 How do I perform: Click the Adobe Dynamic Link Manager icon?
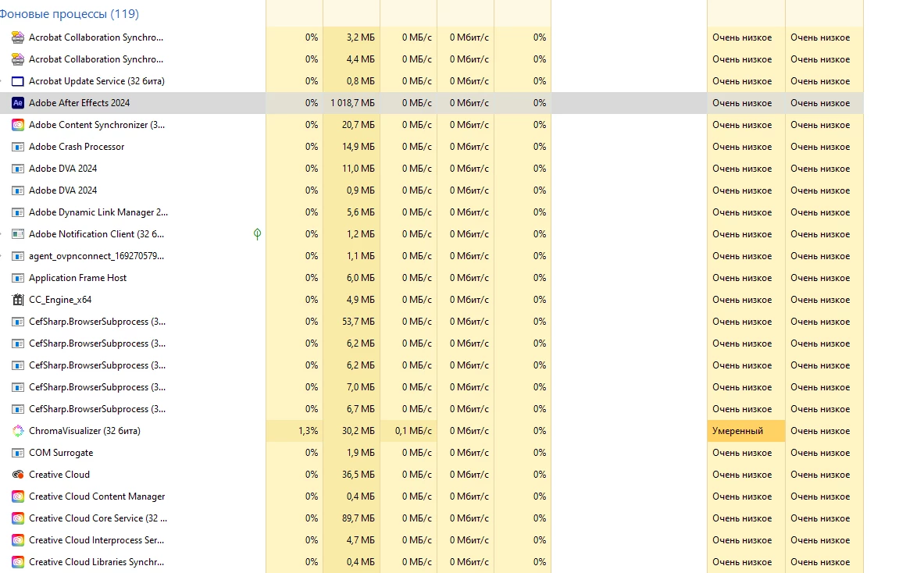click(x=18, y=212)
